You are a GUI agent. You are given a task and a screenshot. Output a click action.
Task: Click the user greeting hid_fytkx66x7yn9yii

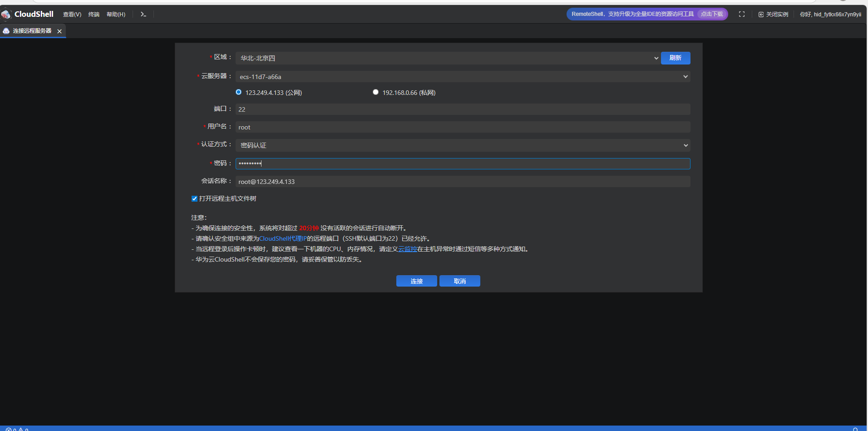point(831,15)
